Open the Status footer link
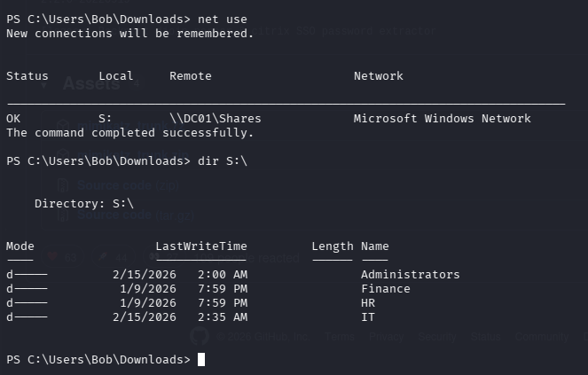The image size is (588, 375). (485, 337)
